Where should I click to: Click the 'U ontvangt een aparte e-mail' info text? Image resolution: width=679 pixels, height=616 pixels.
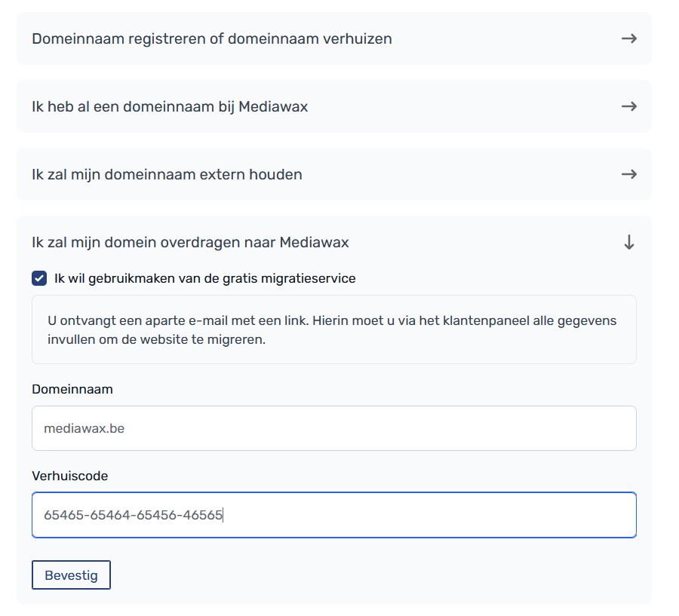coord(332,329)
